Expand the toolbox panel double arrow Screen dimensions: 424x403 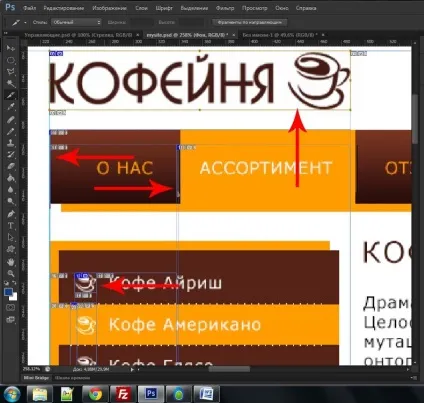[6, 33]
